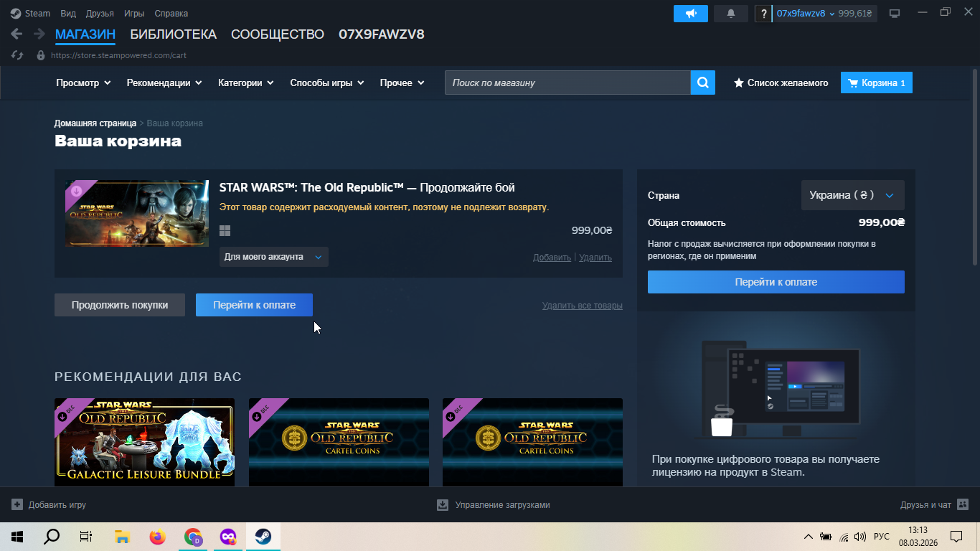The image size is (980, 551).
Task: Click the Steam taskbar icon
Action: (263, 537)
